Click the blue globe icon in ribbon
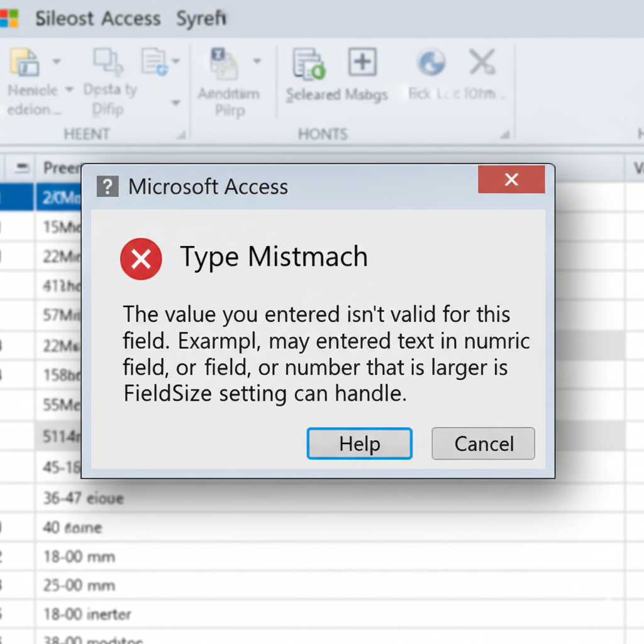This screenshot has width=644, height=644. tap(431, 63)
